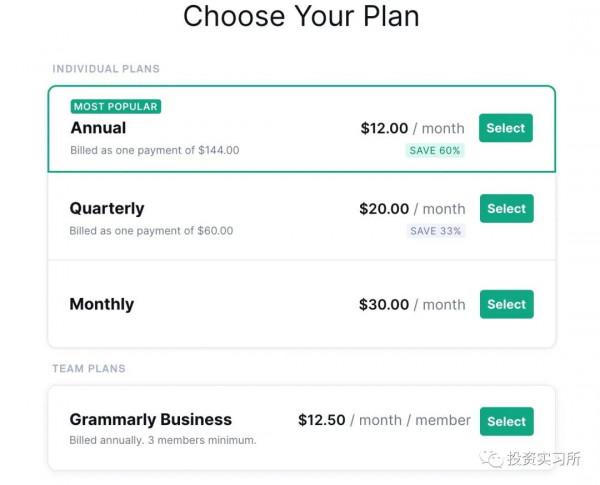This screenshot has height=485, width=600.
Task: Click Select button for Quarterly plan
Action: tap(506, 208)
